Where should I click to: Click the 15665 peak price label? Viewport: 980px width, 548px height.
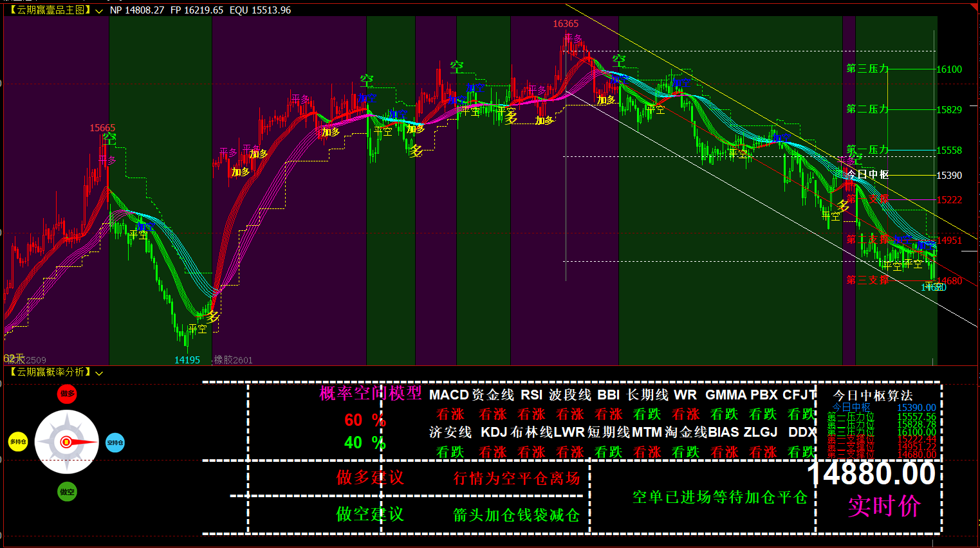(102, 128)
